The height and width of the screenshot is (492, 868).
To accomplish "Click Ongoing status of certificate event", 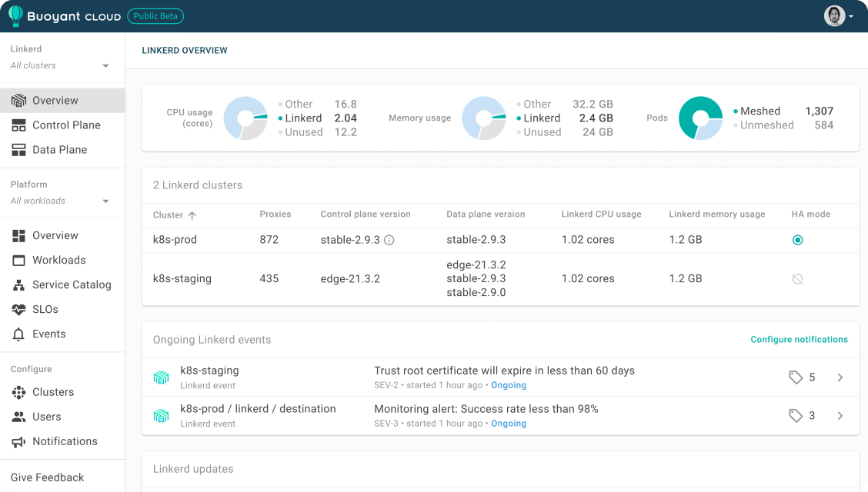I will (x=508, y=385).
